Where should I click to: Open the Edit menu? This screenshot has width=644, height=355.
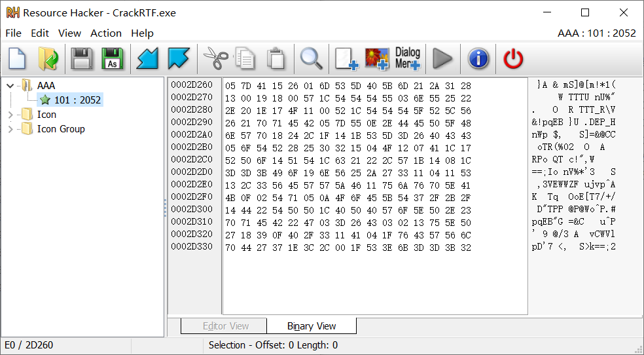40,33
